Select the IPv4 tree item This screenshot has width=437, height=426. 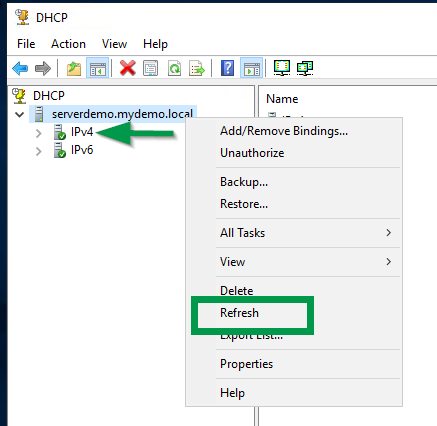(x=82, y=132)
